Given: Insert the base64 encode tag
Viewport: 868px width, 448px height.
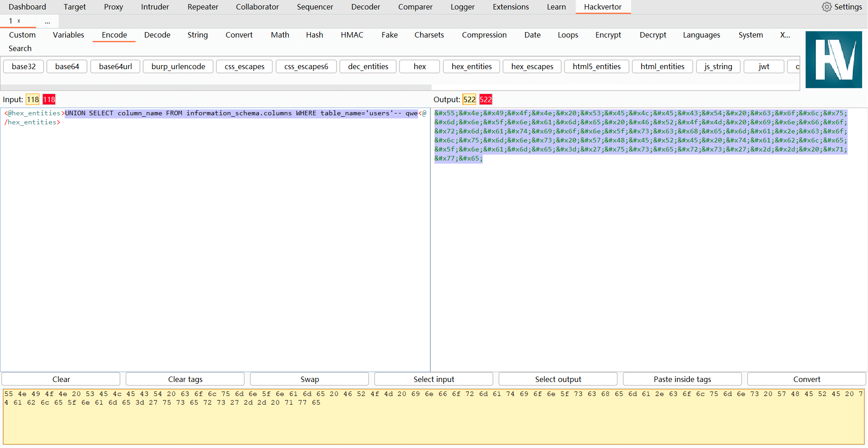Looking at the screenshot, I should click(67, 66).
